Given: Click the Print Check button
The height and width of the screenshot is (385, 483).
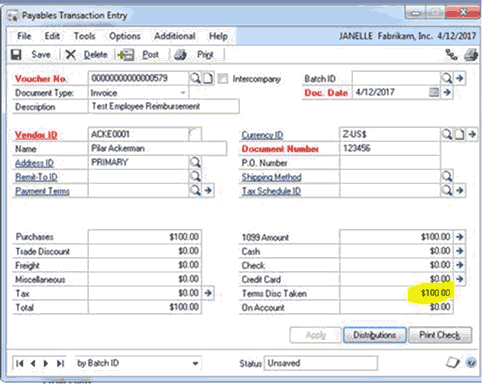Looking at the screenshot, I should click(440, 335).
